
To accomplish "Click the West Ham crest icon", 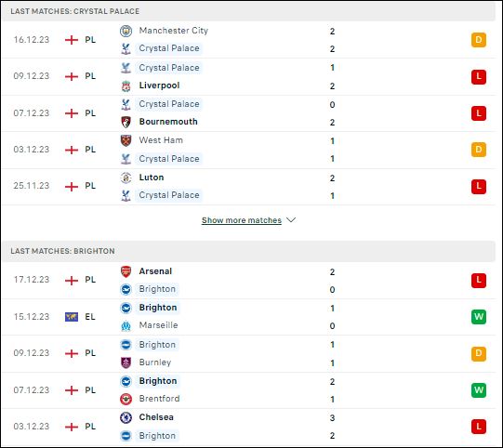I will pyautogui.click(x=126, y=140).
